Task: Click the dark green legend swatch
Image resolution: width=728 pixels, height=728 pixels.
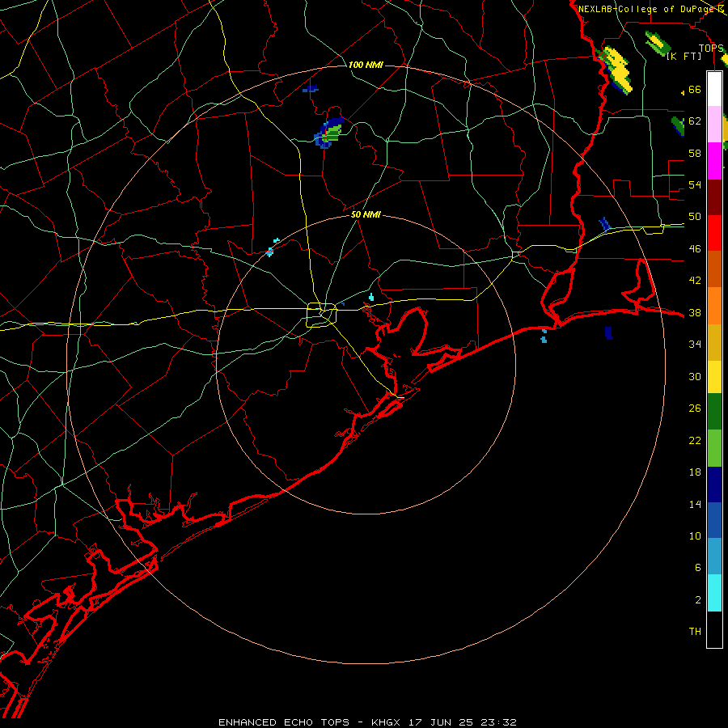Action: point(714,412)
